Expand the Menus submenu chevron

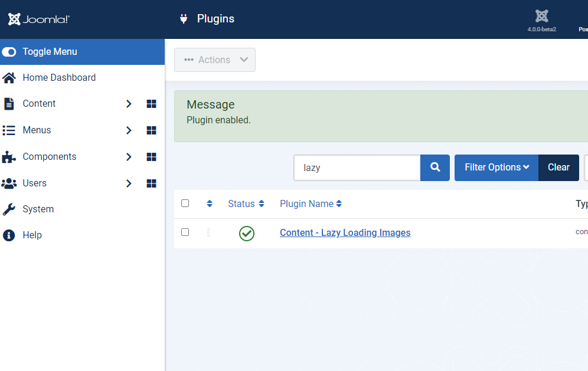click(129, 130)
